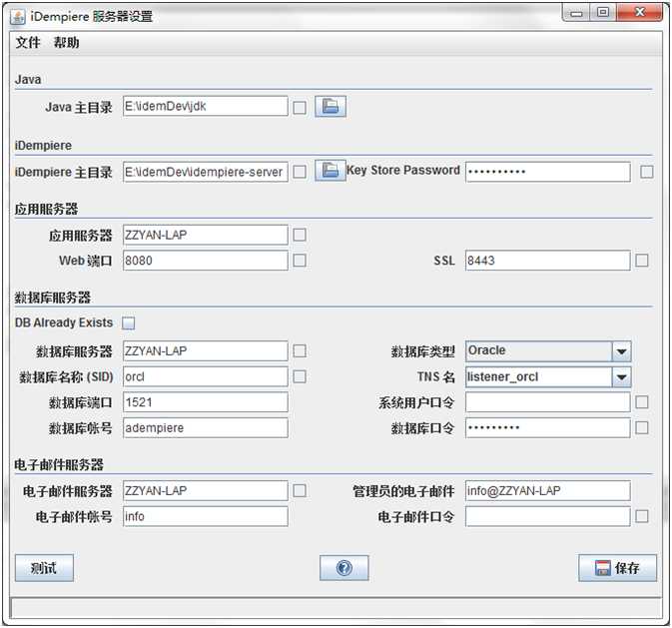Image resolution: width=672 pixels, height=628 pixels.
Task: Edit 数据库名称 (SID) orcl field
Action: tap(206, 376)
